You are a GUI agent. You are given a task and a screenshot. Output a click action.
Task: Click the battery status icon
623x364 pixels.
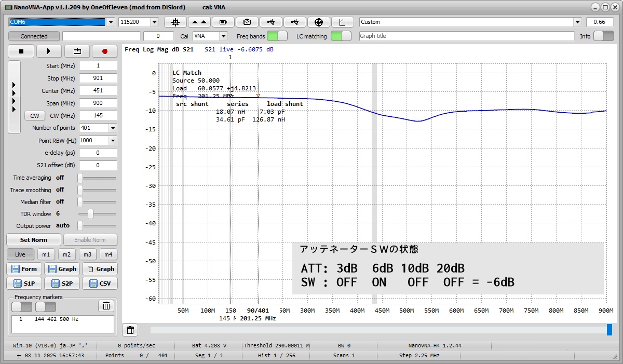[x=223, y=22]
